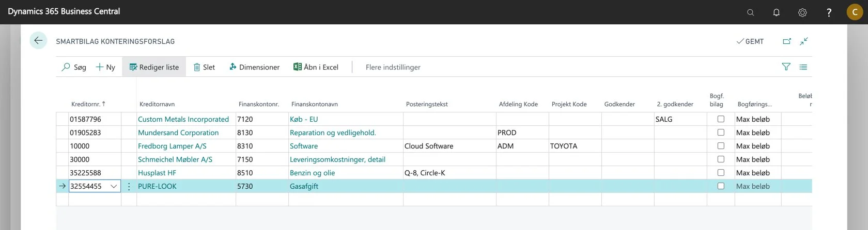Open Dimensioner action

pos(254,67)
